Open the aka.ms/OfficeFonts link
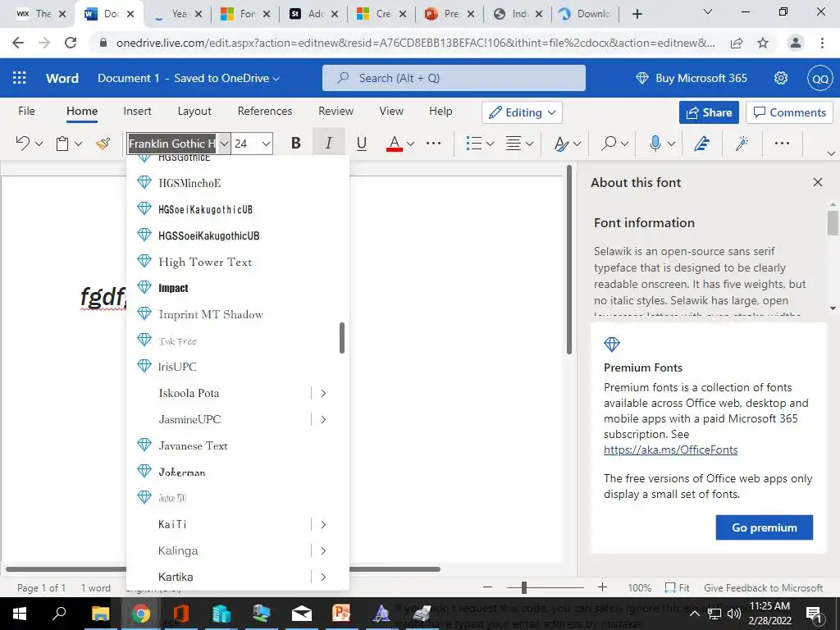The height and width of the screenshot is (630, 840). pyautogui.click(x=670, y=450)
